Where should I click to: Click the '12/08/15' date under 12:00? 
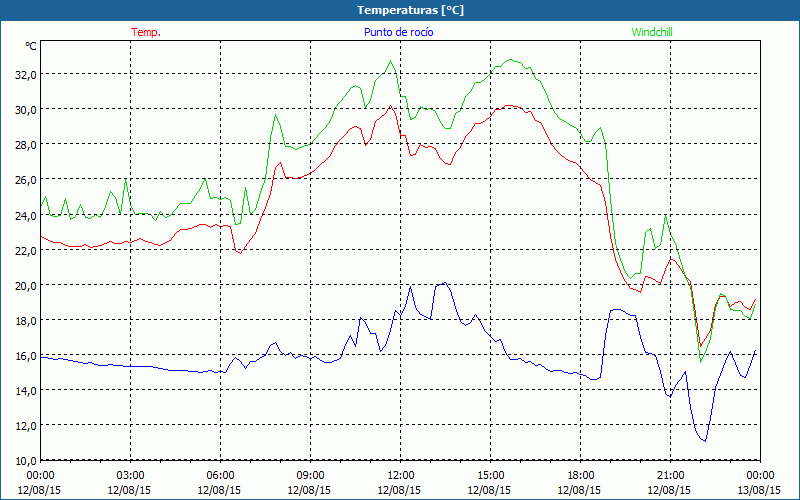(x=400, y=490)
